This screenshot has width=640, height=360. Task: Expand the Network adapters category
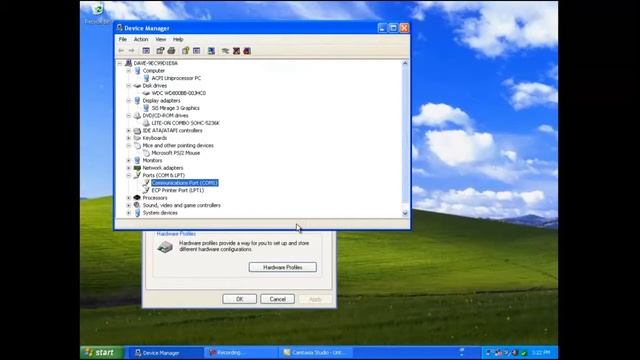point(129,168)
